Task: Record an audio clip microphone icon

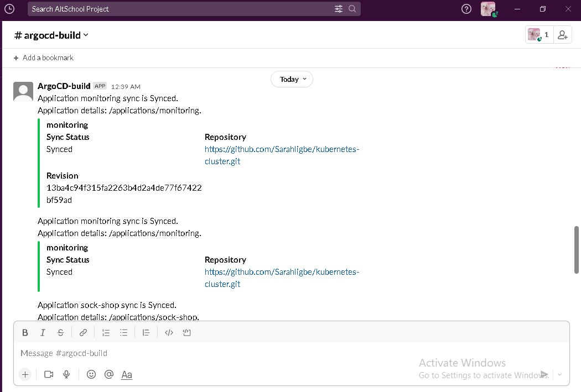Action: tap(67, 375)
